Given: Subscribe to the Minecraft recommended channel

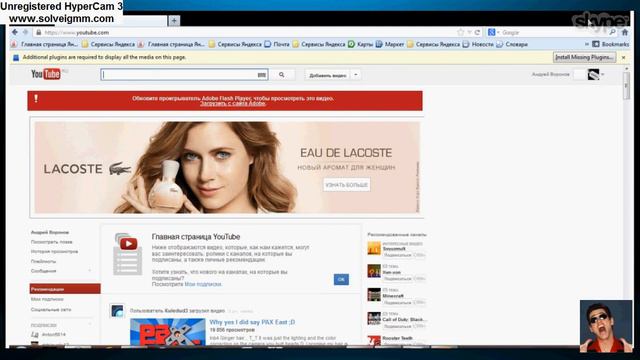Looking at the screenshot, I should coord(398,303).
